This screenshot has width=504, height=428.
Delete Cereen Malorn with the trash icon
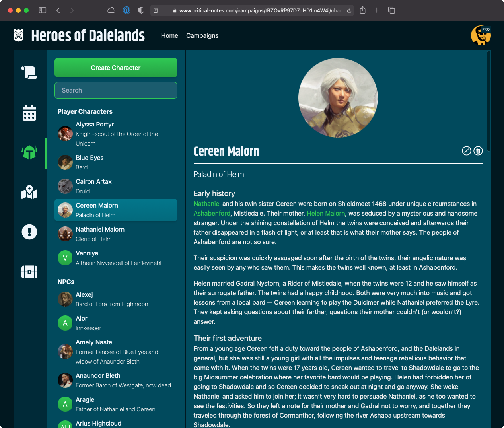point(478,151)
